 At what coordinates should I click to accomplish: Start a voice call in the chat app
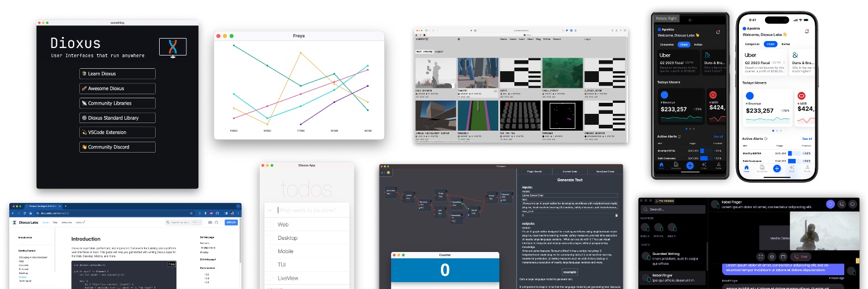841,204
